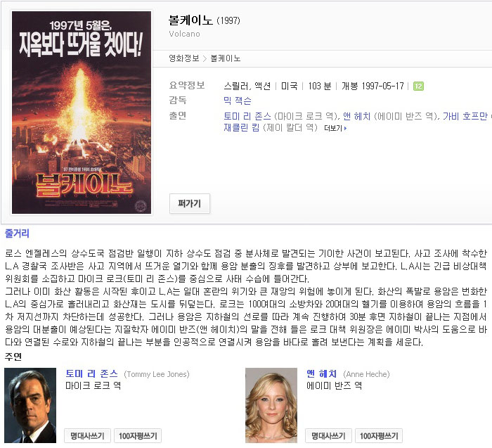Open 재클린 킴 cast link
This screenshot has width=492, height=448.
242,128
